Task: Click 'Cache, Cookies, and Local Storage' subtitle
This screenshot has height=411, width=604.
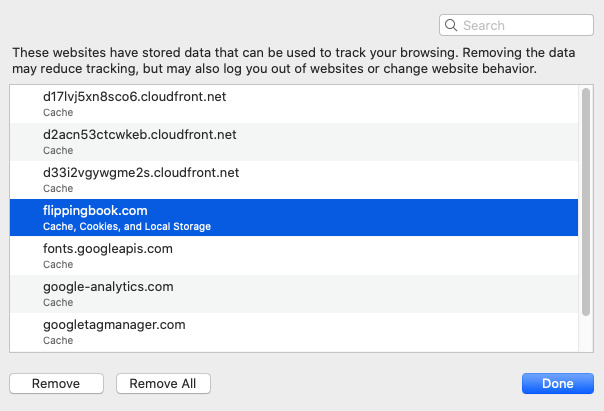Action: 127,226
